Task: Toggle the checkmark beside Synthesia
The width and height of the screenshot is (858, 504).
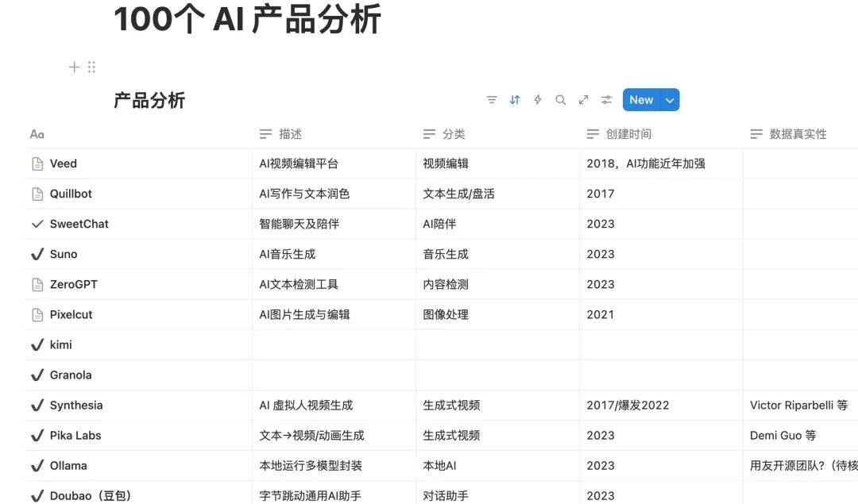Action: click(37, 405)
